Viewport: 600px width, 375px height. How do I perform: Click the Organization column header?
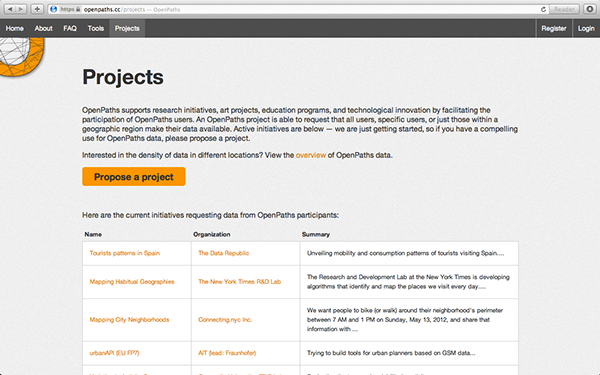tap(212, 234)
